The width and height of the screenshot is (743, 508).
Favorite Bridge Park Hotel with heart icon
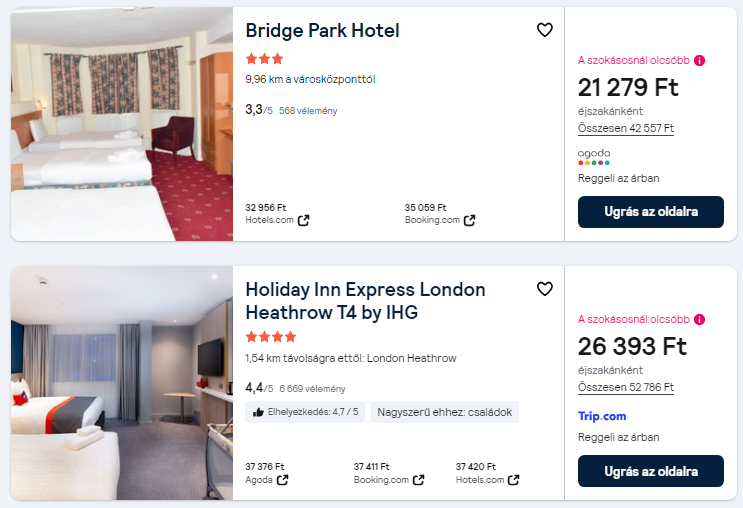pos(545,30)
